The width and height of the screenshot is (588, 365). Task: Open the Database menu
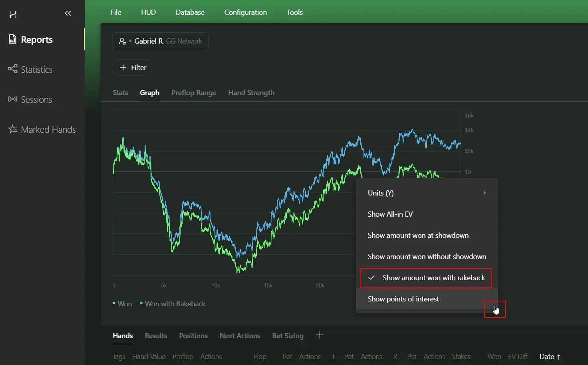click(x=190, y=12)
